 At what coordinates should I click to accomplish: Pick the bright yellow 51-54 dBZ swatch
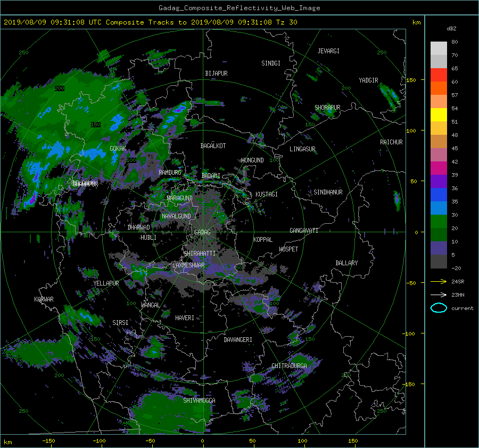[439, 115]
